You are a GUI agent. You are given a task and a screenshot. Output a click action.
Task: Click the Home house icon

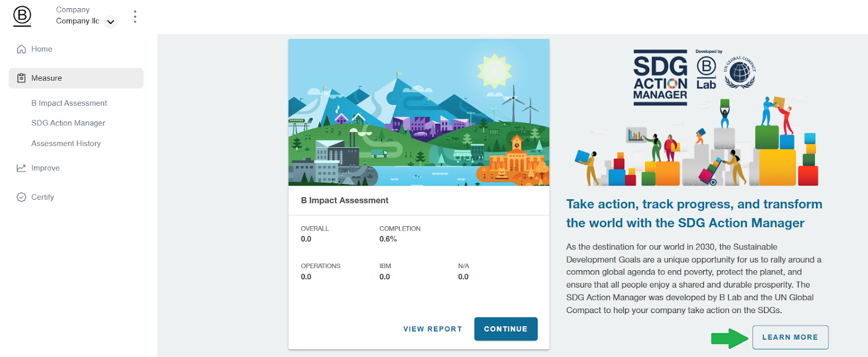coord(21,49)
